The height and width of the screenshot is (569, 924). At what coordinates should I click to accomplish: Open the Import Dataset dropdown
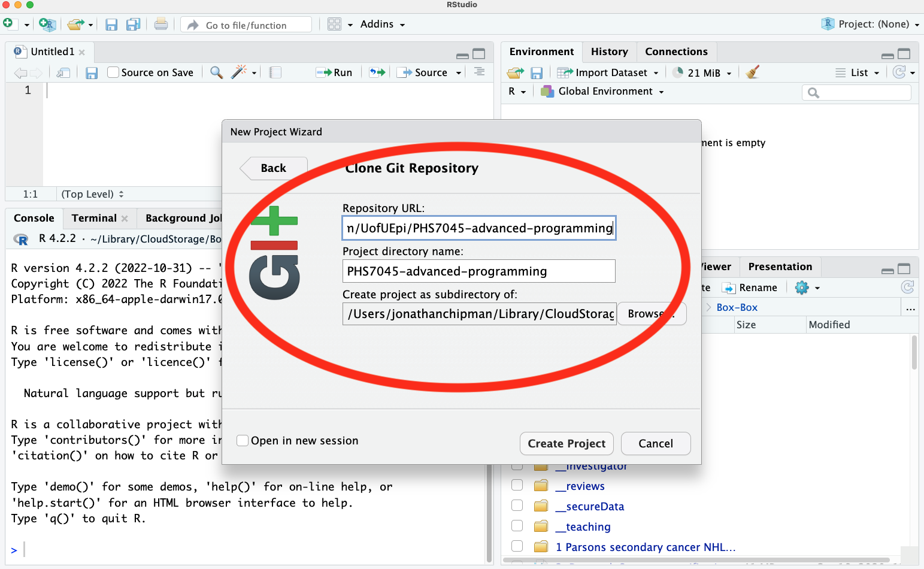coord(608,72)
